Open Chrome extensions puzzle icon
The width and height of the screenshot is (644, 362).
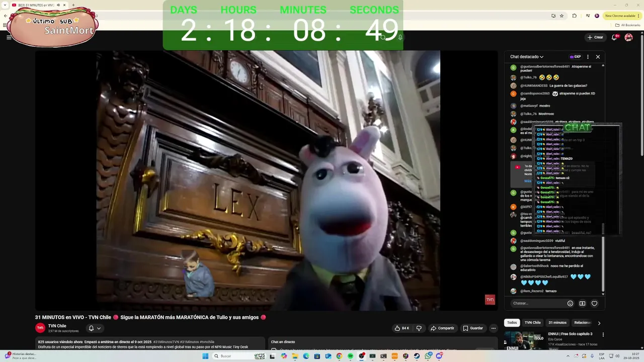(575, 16)
